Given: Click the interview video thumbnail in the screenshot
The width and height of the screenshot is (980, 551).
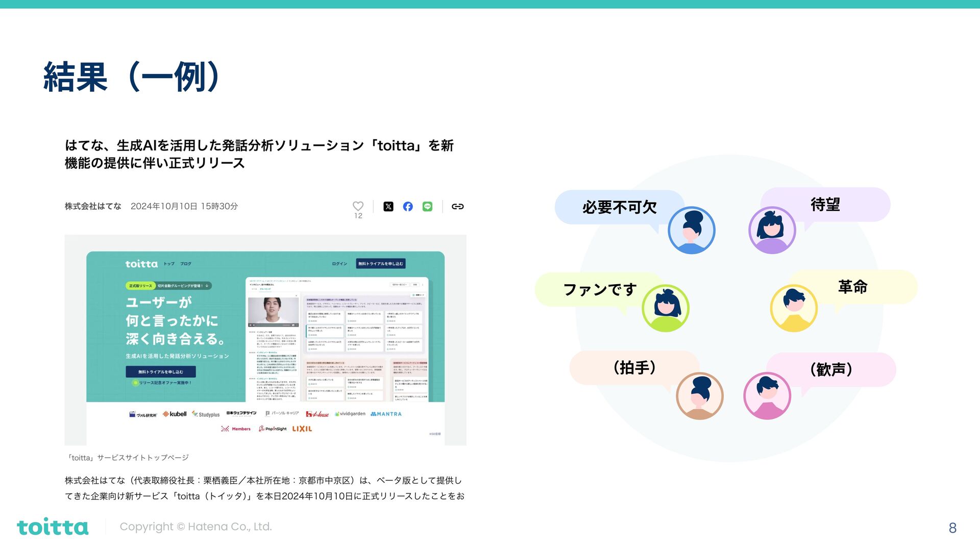Looking at the screenshot, I should 273,312.
